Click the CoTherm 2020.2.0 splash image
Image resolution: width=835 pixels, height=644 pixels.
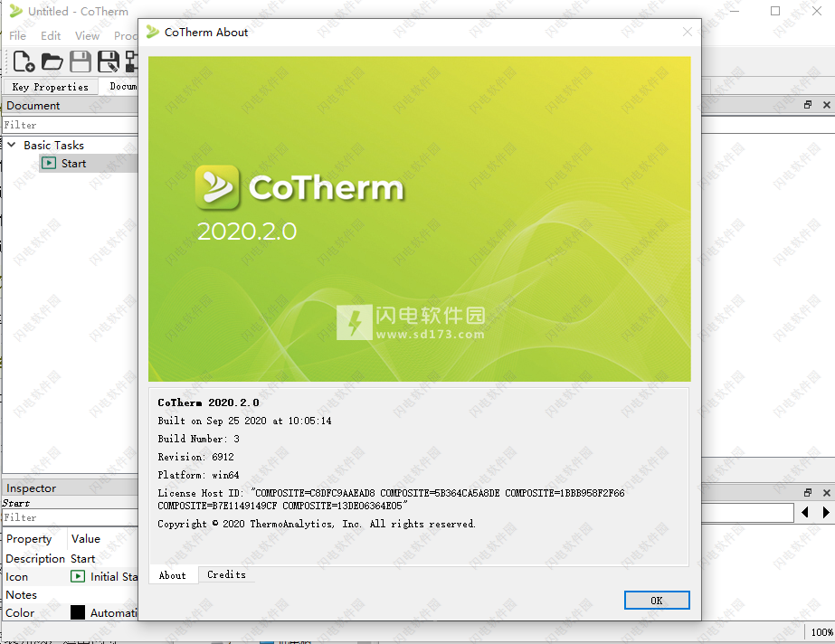tap(420, 219)
